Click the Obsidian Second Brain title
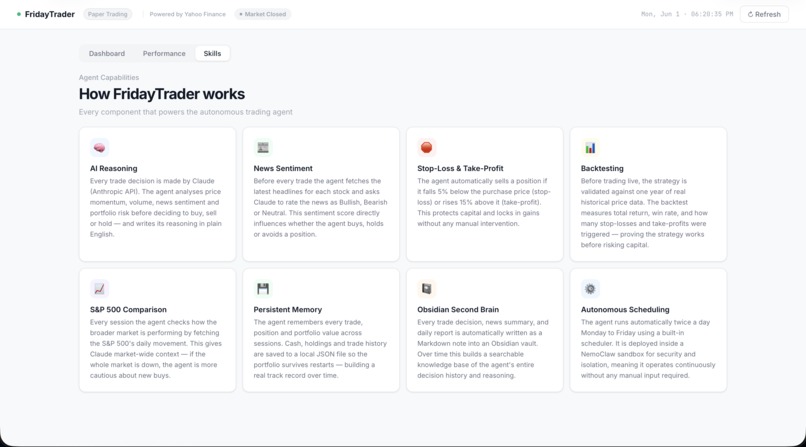The image size is (806, 447). point(458,310)
